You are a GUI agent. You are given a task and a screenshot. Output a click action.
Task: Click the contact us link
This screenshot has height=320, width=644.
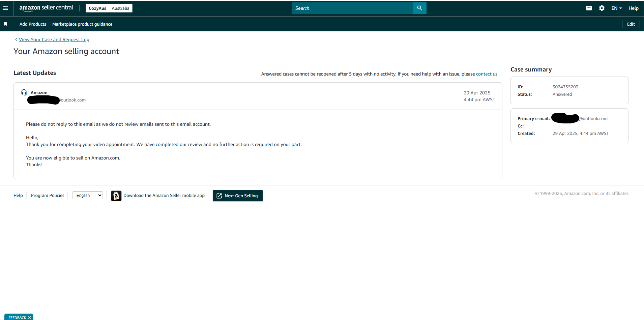487,74
